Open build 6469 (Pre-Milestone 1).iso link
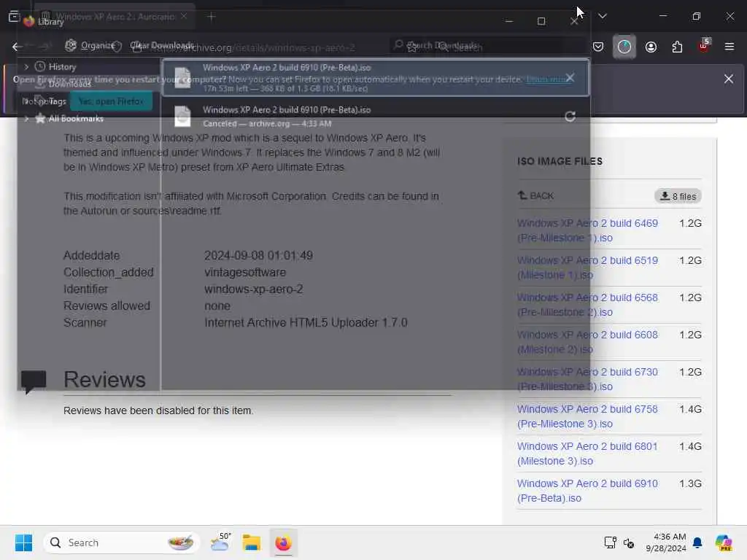Screen dimensions: 747x560 point(587,230)
